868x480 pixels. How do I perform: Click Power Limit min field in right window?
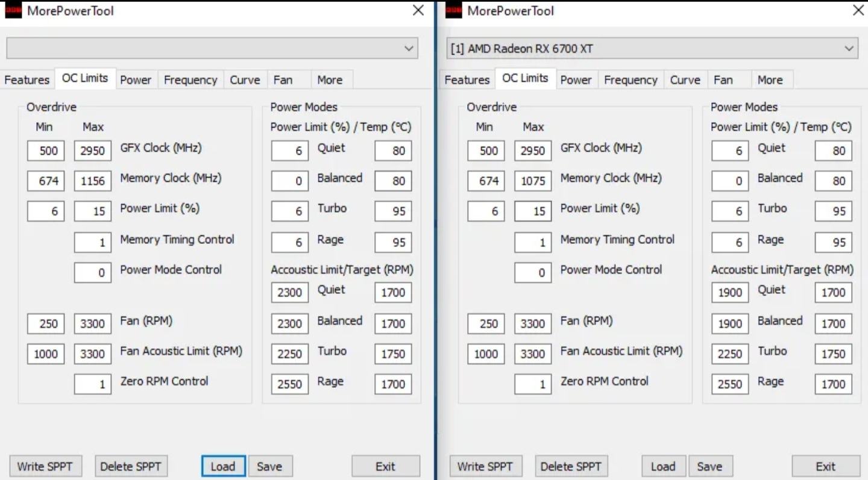[x=486, y=211]
